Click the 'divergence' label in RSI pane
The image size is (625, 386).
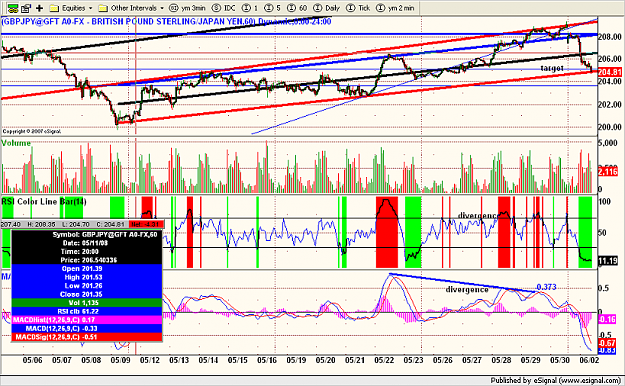(477, 215)
